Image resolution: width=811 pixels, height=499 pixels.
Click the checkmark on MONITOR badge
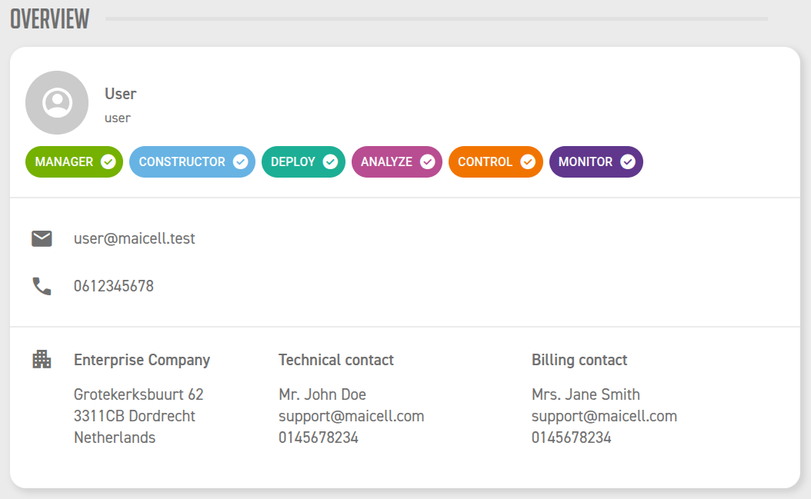(628, 162)
